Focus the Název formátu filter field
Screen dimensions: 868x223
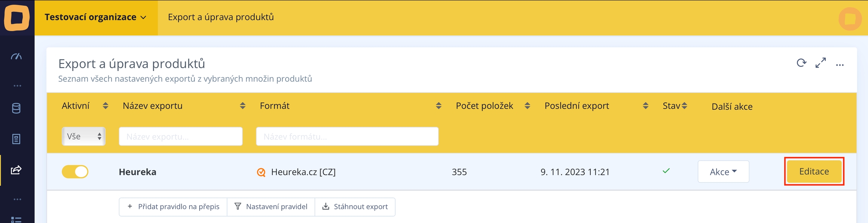pos(347,136)
